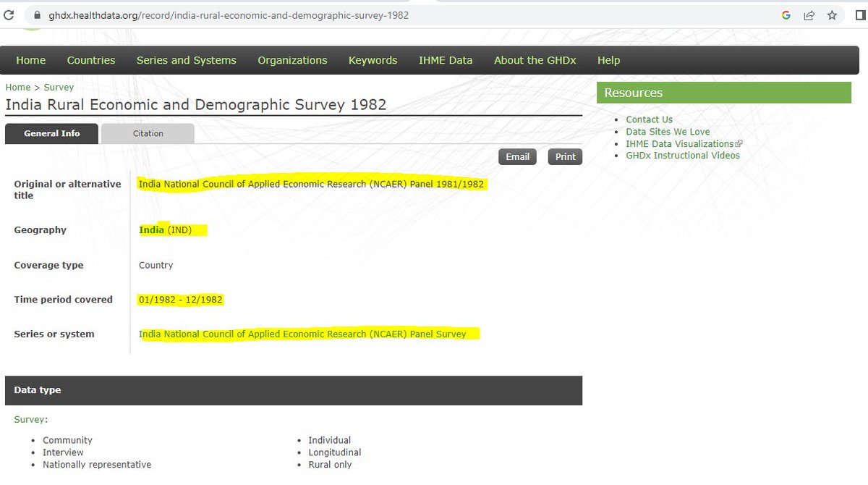
Task: Reload the page with the refresh icon
Action: pos(8,14)
